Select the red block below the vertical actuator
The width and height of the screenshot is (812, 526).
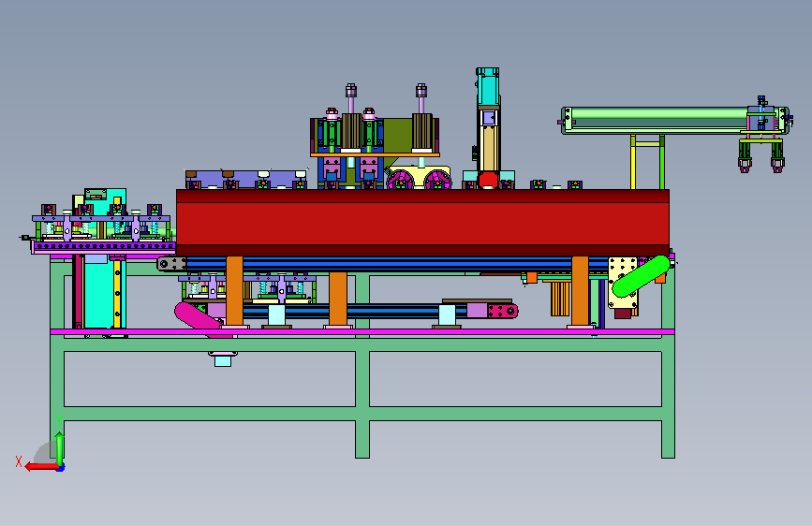488,180
